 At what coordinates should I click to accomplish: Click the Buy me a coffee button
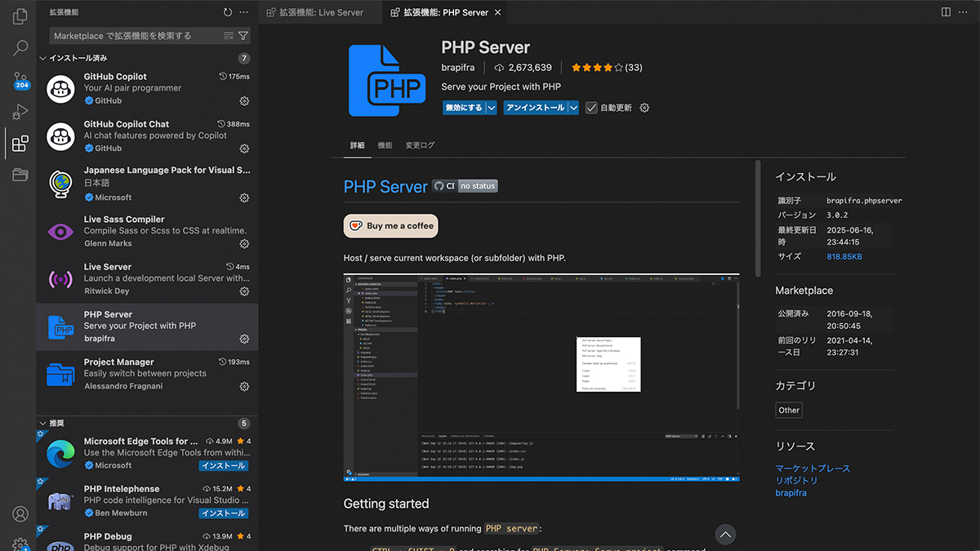pyautogui.click(x=391, y=226)
